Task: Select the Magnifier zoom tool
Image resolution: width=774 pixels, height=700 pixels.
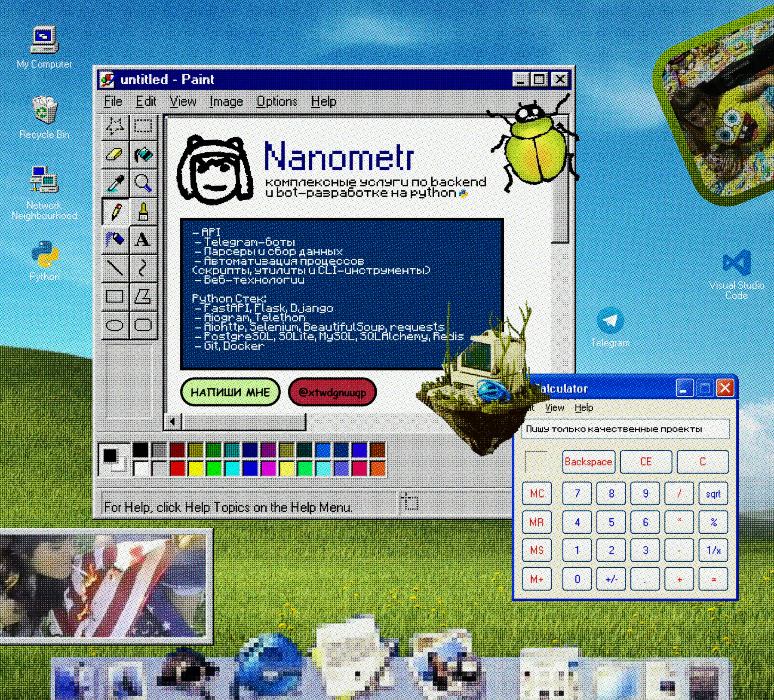Action: click(143, 183)
